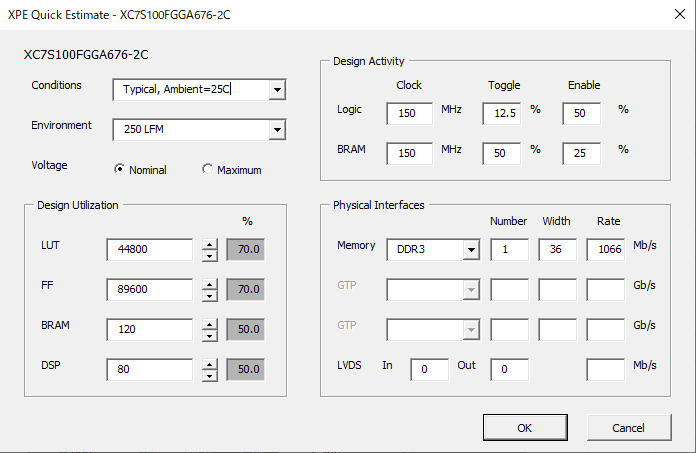Select the Nominal voltage radio button
The height and width of the screenshot is (453, 696).
tap(119, 169)
